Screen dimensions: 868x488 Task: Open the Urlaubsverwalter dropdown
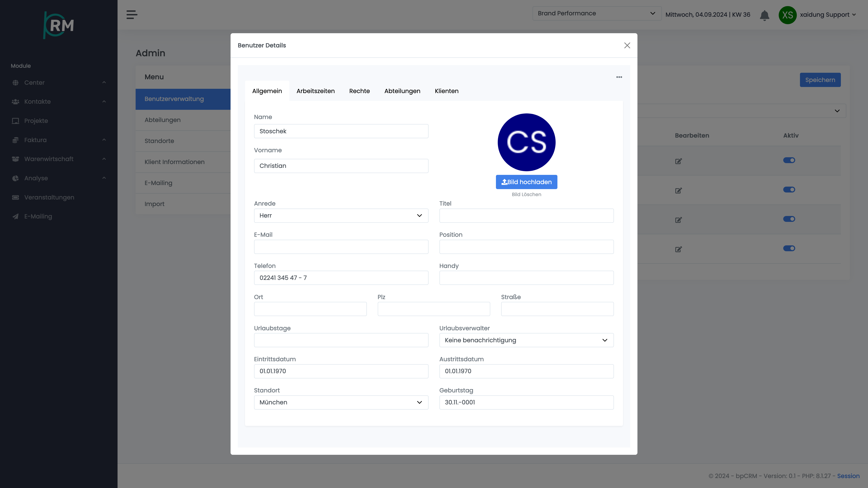(526, 340)
